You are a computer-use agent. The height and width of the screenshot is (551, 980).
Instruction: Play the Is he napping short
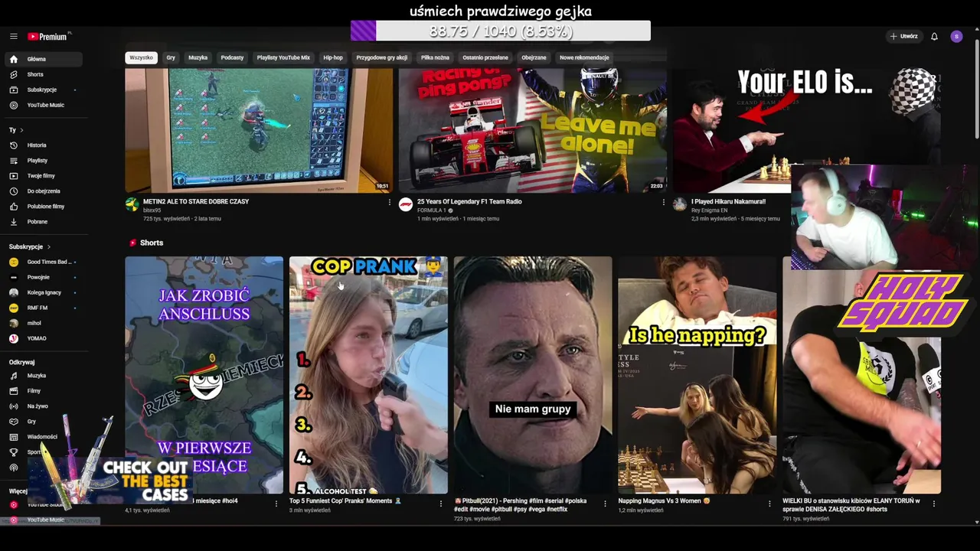click(x=697, y=375)
